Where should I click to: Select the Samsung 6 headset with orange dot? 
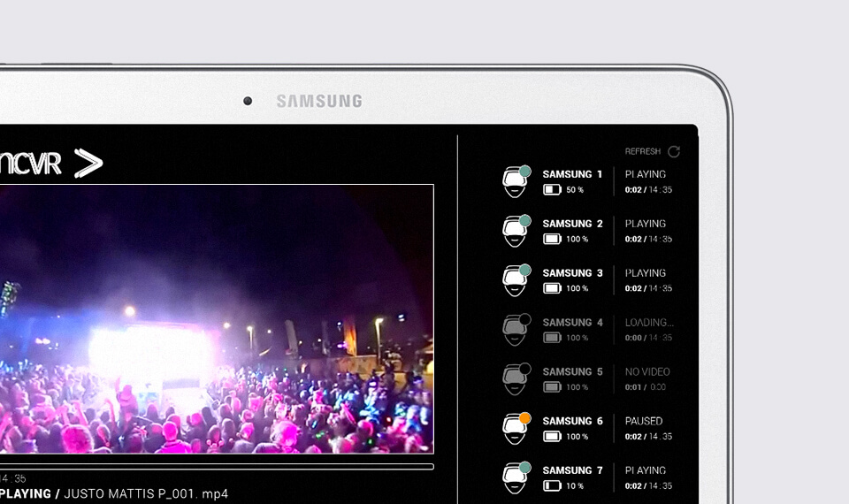point(516,430)
